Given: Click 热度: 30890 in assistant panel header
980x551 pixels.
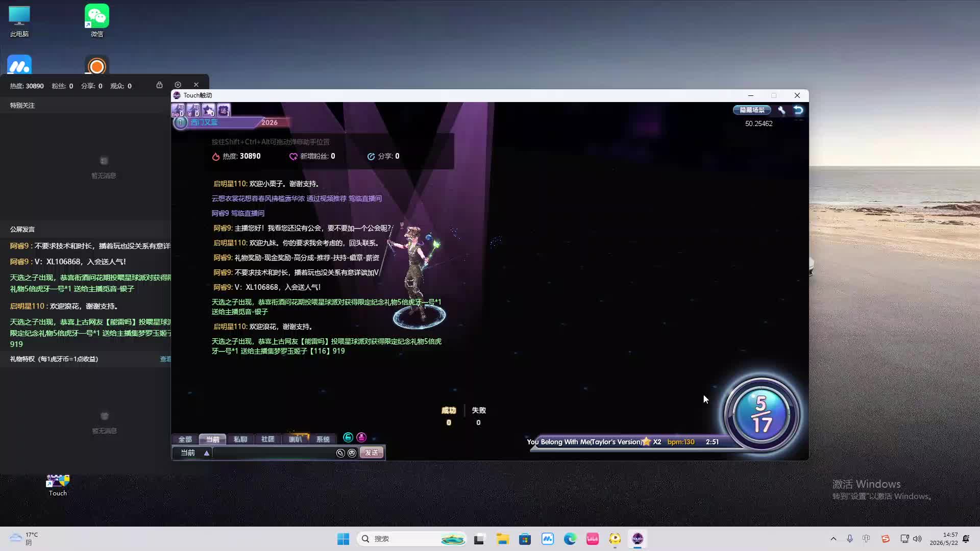Looking at the screenshot, I should [27, 86].
